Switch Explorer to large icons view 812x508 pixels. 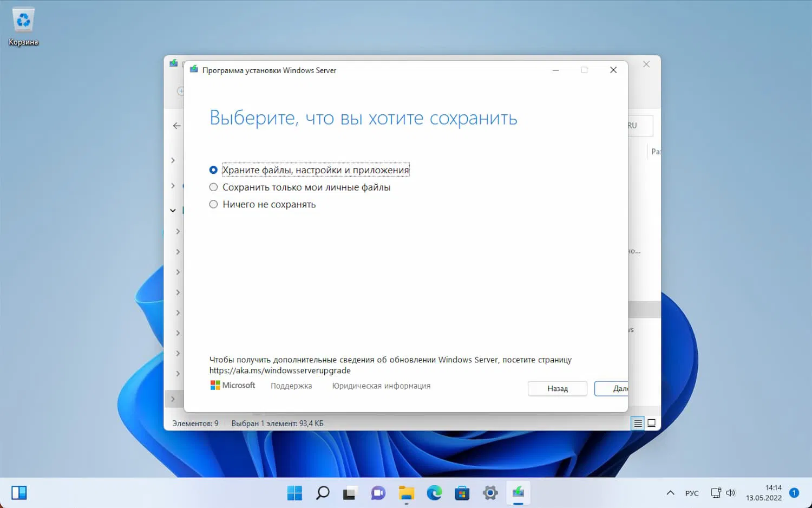652,424
